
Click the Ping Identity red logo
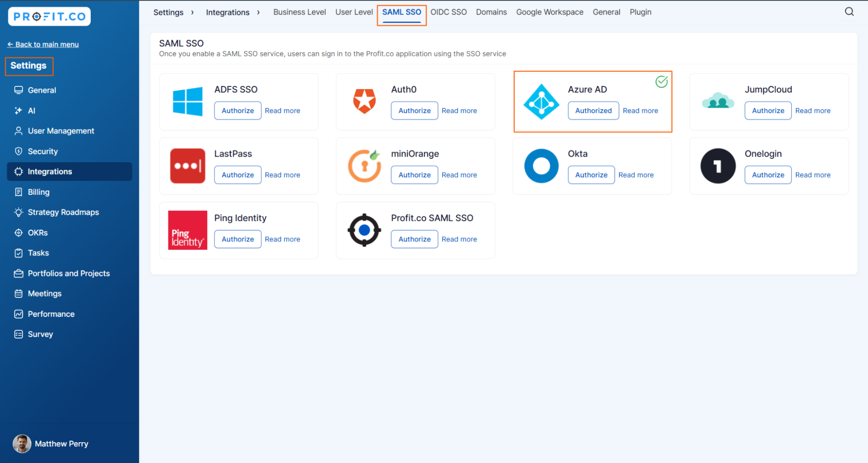[x=188, y=230]
